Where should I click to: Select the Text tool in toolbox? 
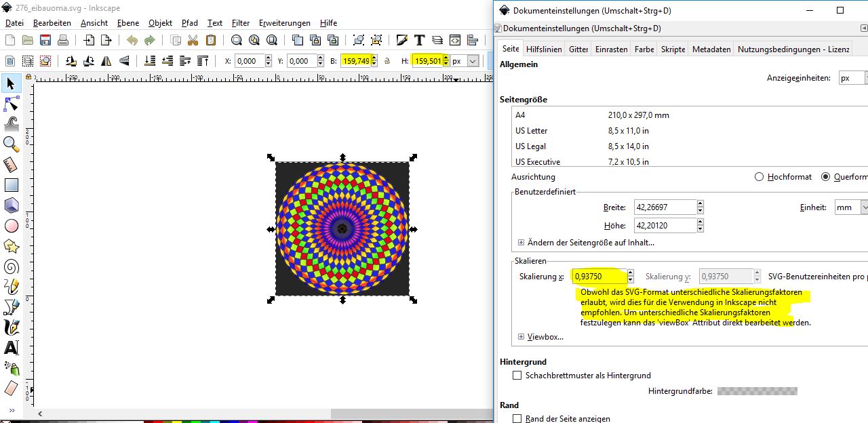click(11, 348)
